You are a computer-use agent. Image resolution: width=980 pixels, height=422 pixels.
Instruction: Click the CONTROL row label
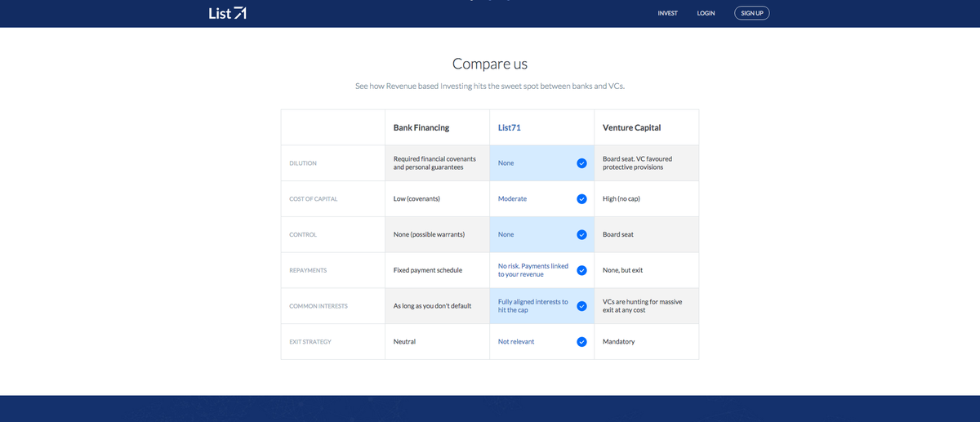coord(303,235)
